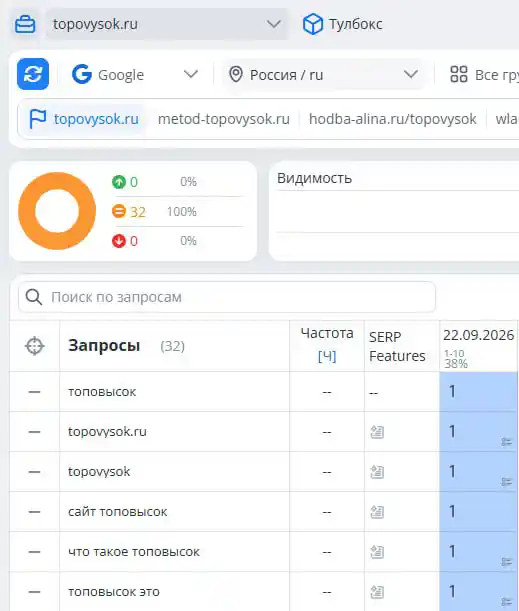Click the orange unchanged positions indicator
Viewport: 519px width, 611px height.
(119, 212)
